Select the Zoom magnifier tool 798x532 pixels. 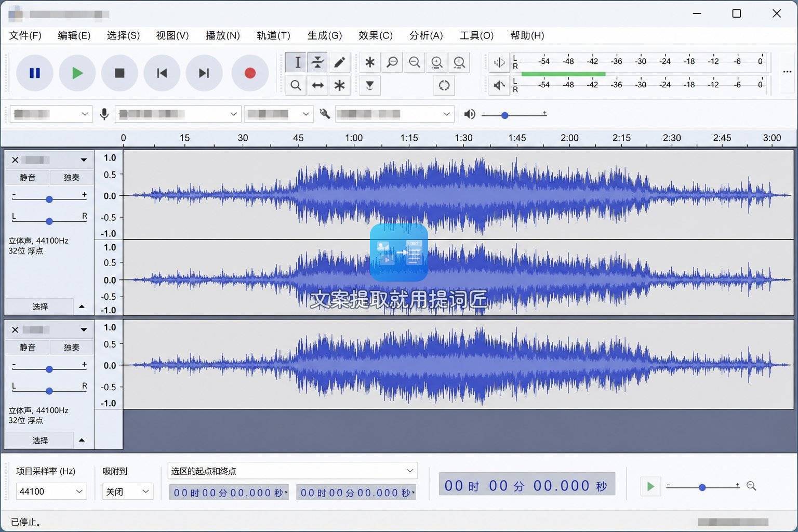pos(296,85)
